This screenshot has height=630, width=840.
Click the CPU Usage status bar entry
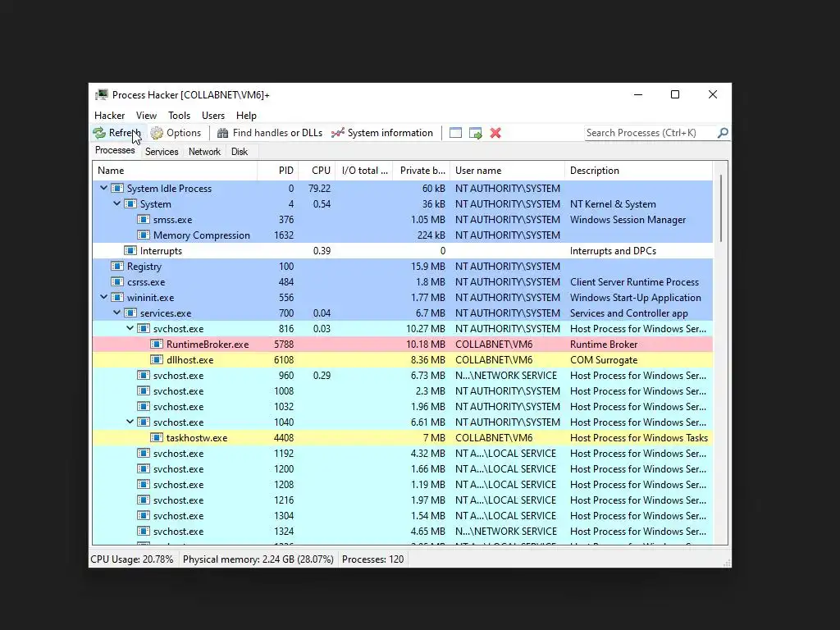coord(132,559)
